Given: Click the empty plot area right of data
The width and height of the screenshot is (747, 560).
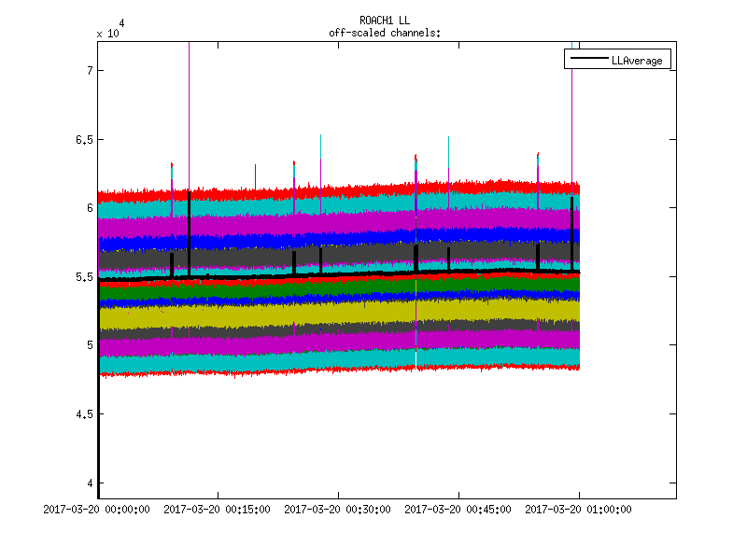Looking at the screenshot, I should click(x=627, y=280).
